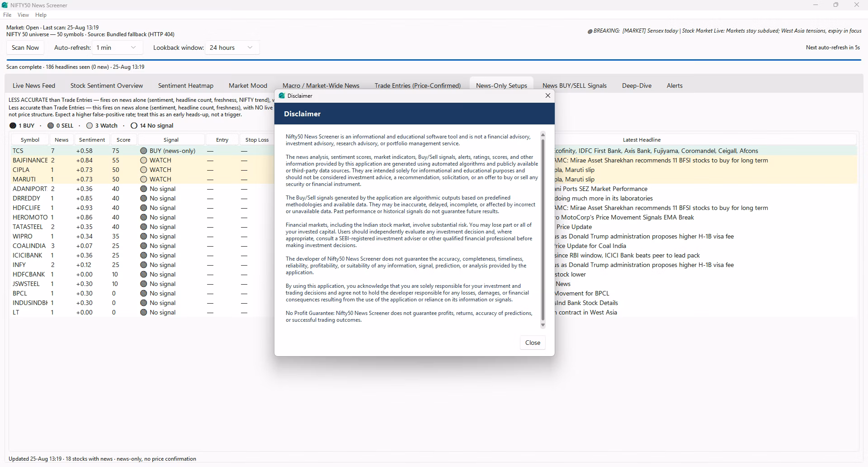Click No signal icon in COALINDIA row
Viewport: 868px width, 467px height.
click(143, 246)
